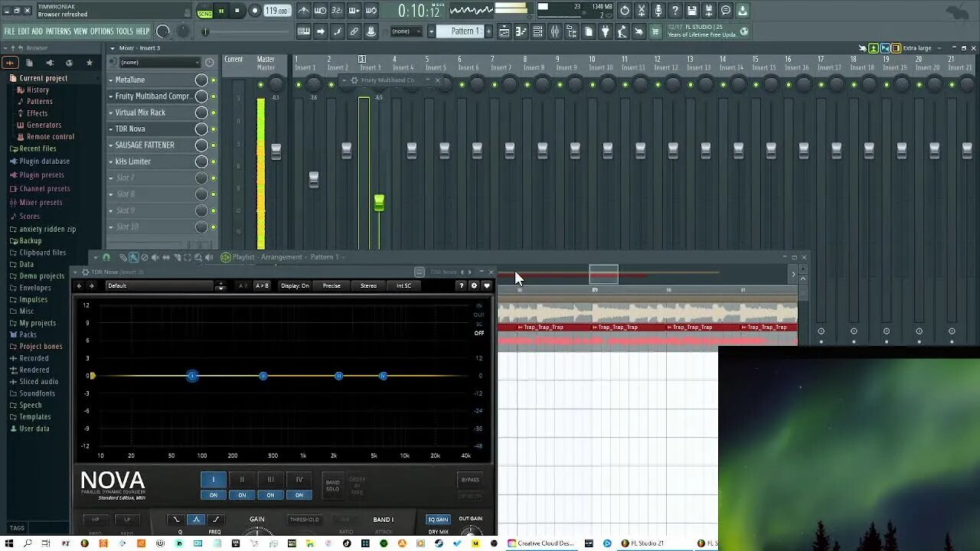Select the favorites star browser tab
Image resolution: width=980 pixels, height=551 pixels.
[90, 63]
